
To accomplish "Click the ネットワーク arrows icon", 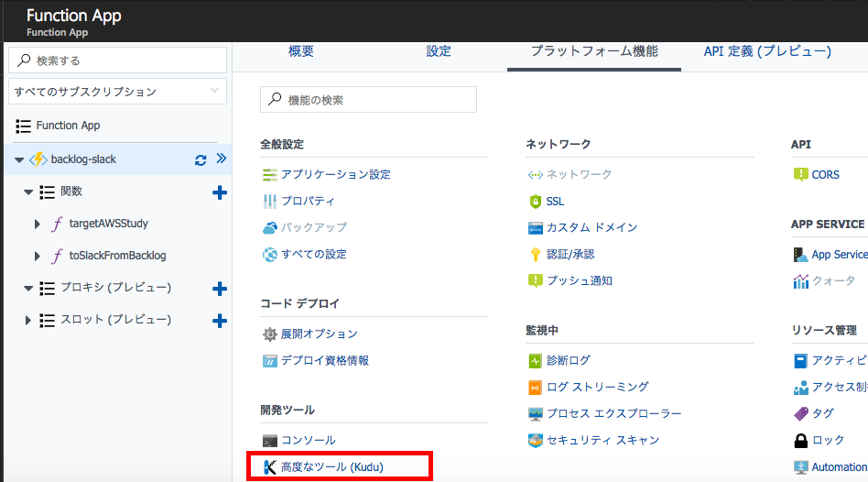I will pos(536,175).
